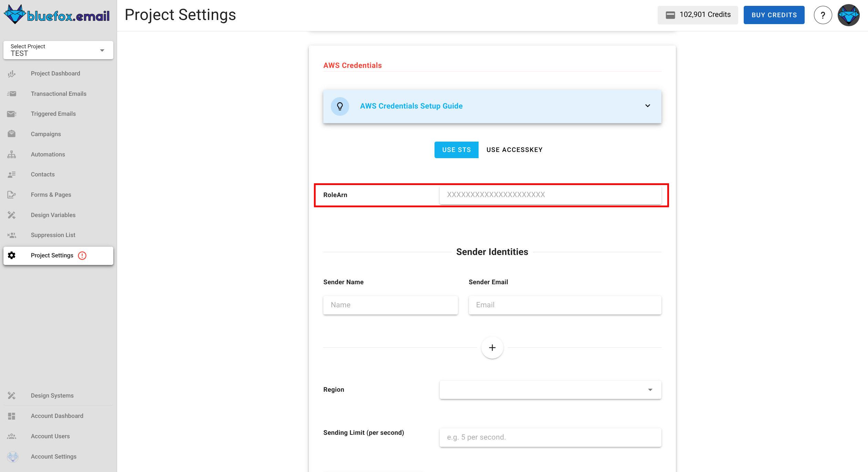Click the Design Variables wand icon
Image resolution: width=868 pixels, height=472 pixels.
[x=11, y=215]
